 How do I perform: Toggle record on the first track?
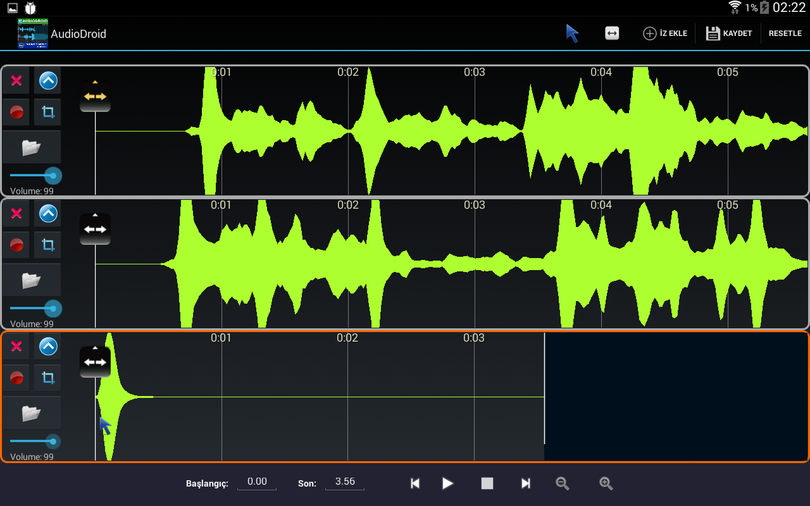pos(16,112)
